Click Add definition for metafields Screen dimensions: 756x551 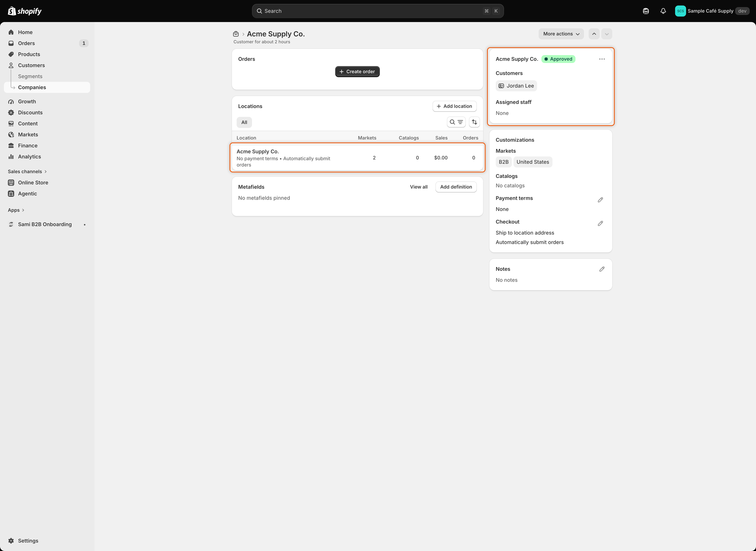pos(456,187)
